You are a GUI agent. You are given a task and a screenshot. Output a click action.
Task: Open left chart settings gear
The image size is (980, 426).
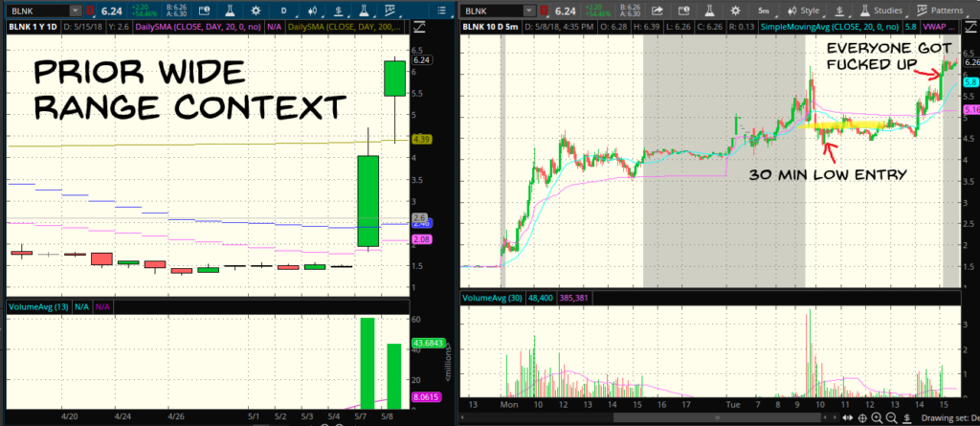256,11
